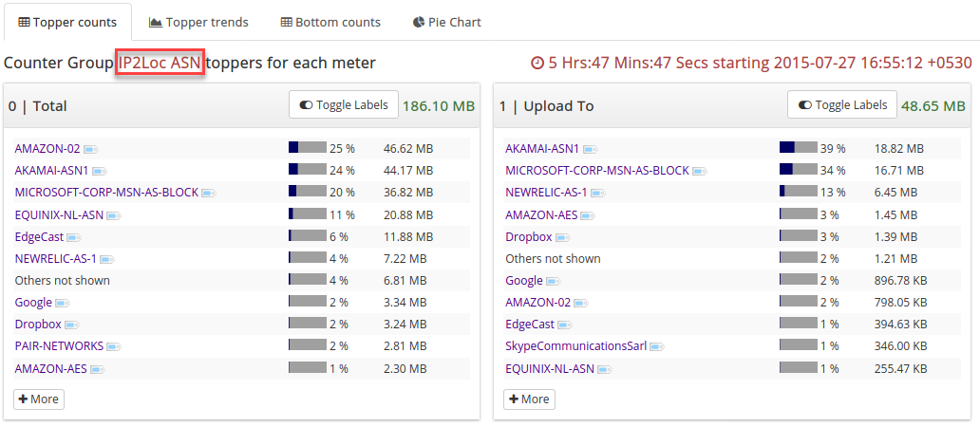Click tag icon beside AMAZON-AES in Upload To panel
Screen dimensions: 980x427
point(588,216)
